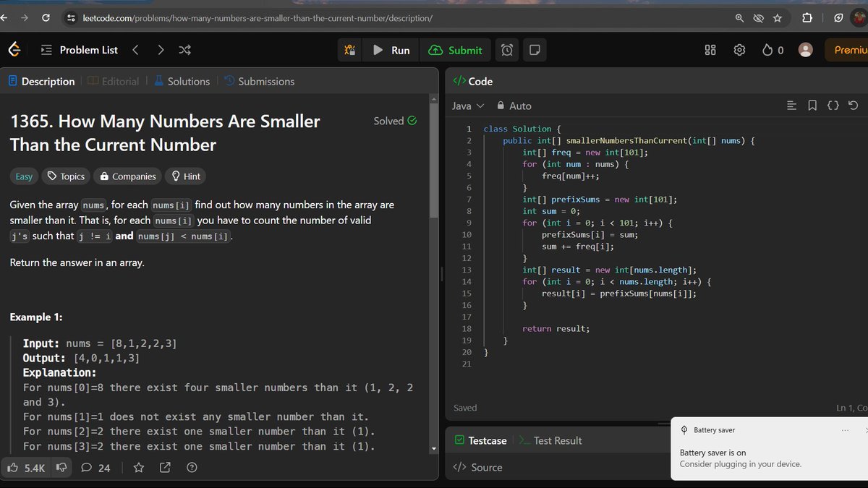The image size is (868, 488).
Task: Click the format code lines icon
Action: point(791,106)
